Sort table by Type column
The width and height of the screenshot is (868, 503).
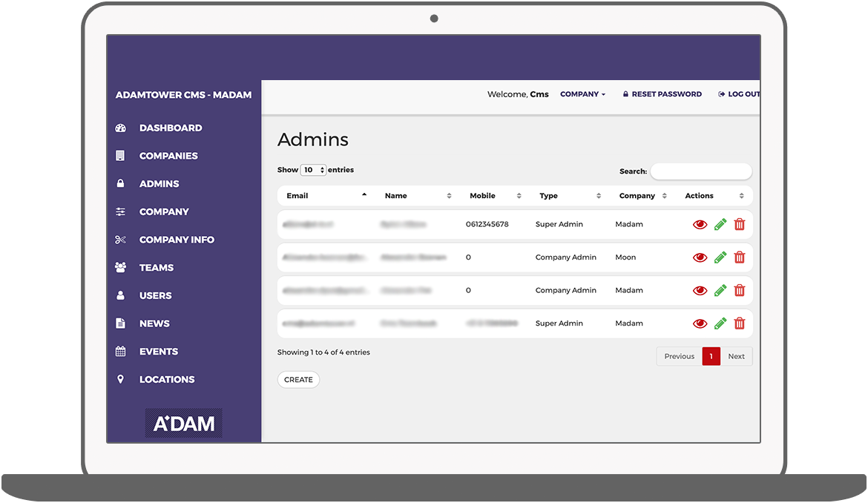tap(571, 195)
